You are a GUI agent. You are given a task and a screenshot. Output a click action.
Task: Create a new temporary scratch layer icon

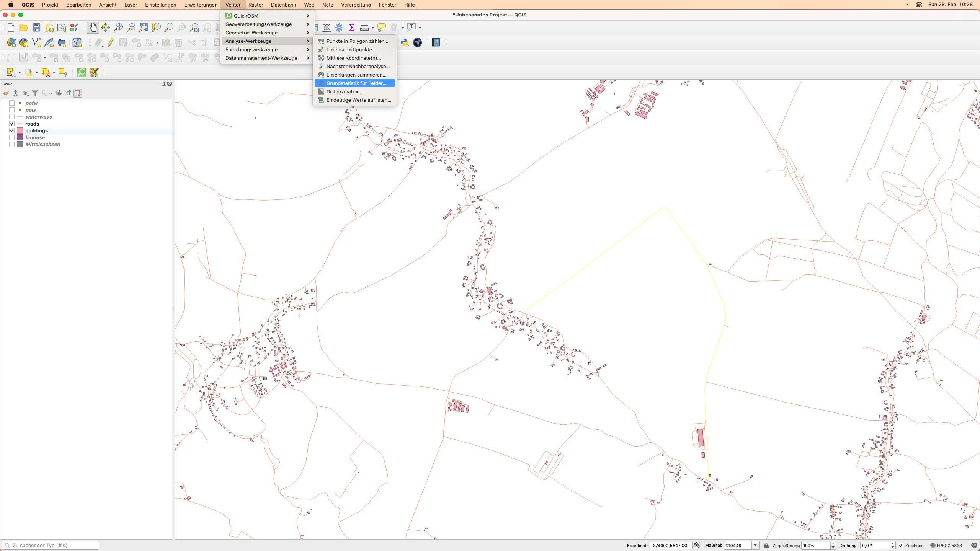[62, 42]
